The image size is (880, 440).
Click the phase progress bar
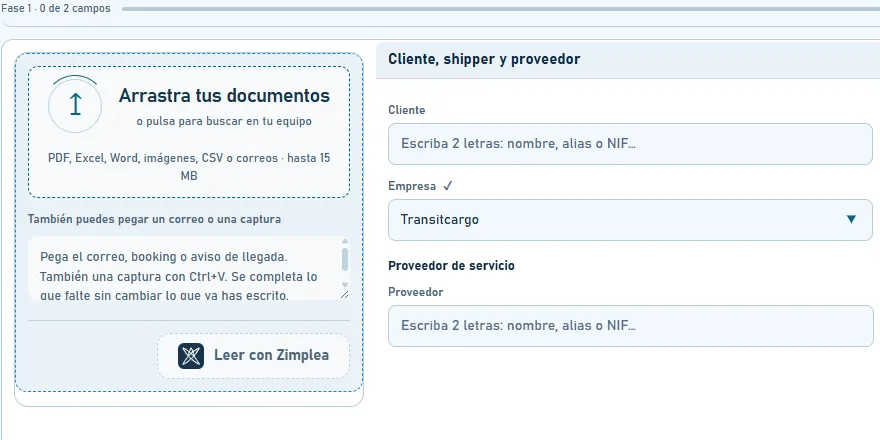(501, 9)
